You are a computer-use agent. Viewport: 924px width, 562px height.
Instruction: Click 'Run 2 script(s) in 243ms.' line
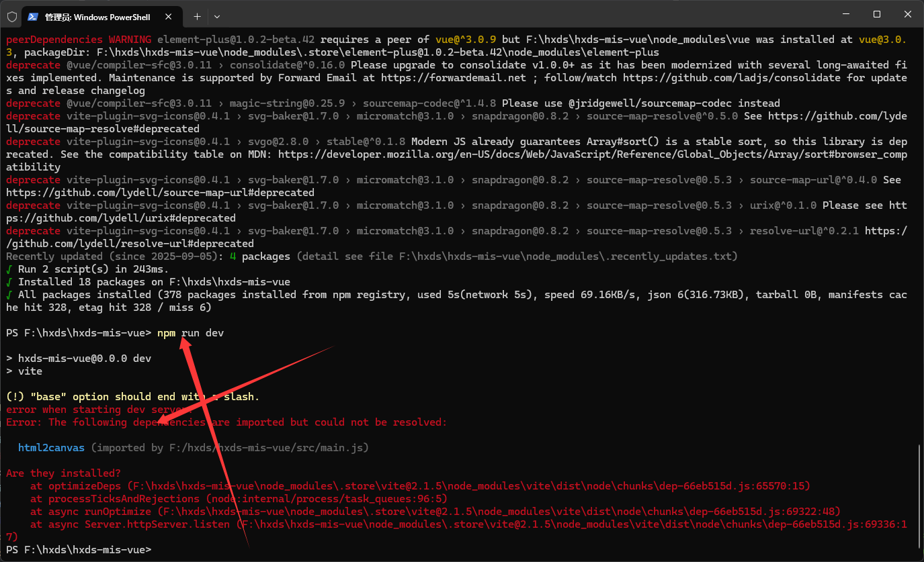[x=87, y=269]
